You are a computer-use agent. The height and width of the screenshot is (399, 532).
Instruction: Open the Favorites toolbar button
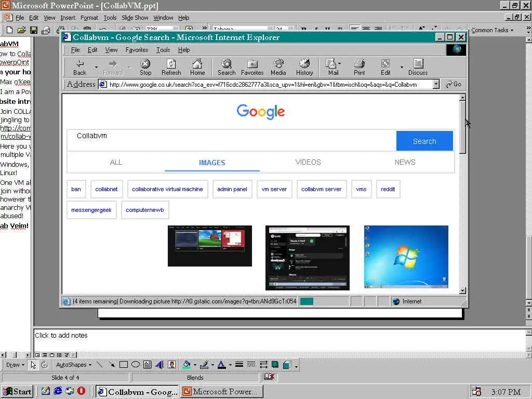(252, 67)
